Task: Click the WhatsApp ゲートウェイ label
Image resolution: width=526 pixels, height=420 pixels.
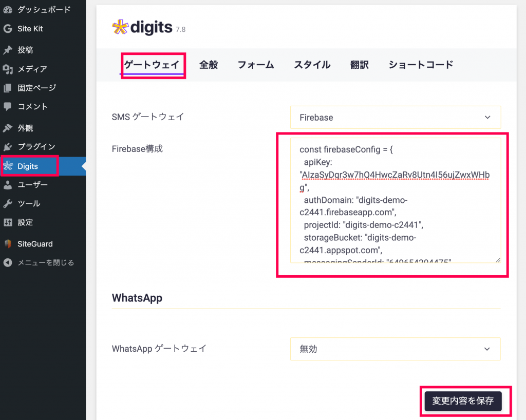Action: pos(159,349)
